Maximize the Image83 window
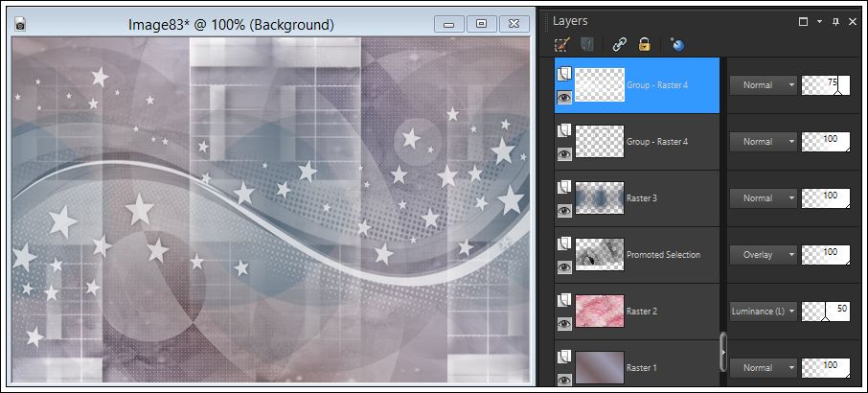The width and height of the screenshot is (868, 393). click(x=482, y=24)
